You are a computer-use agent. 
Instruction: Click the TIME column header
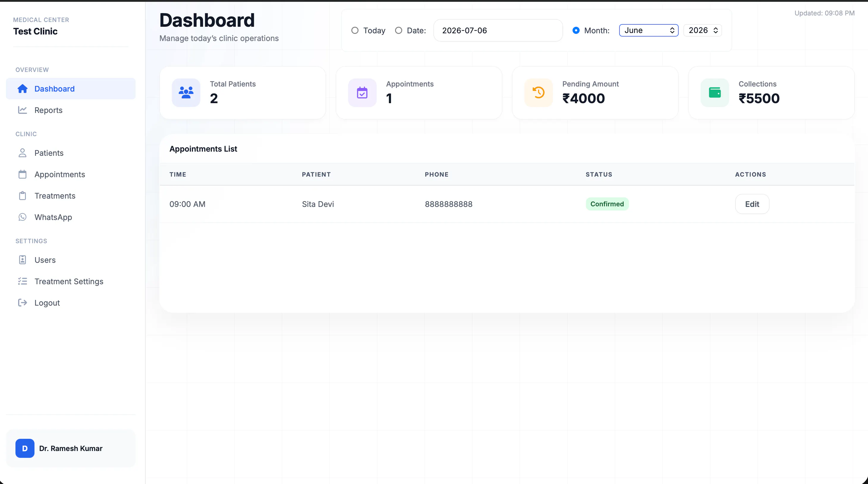click(x=178, y=174)
